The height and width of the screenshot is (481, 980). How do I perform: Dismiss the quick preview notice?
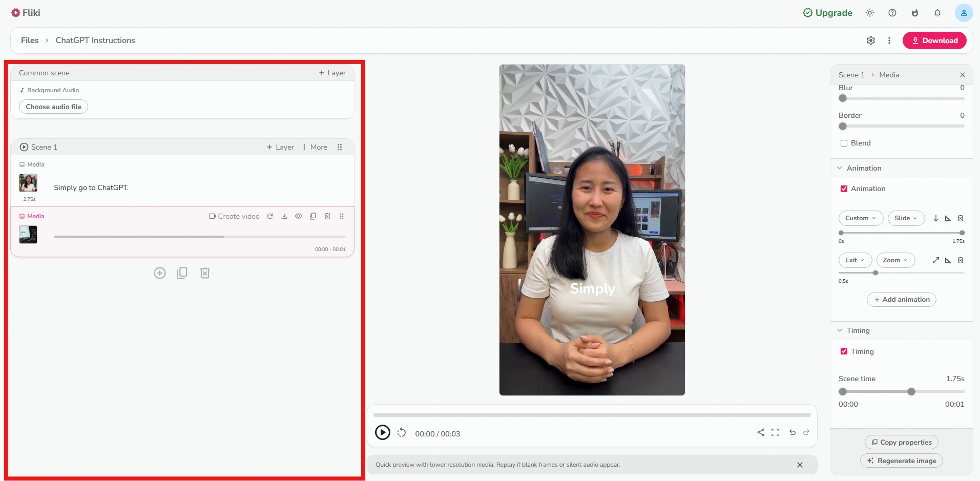coord(800,465)
